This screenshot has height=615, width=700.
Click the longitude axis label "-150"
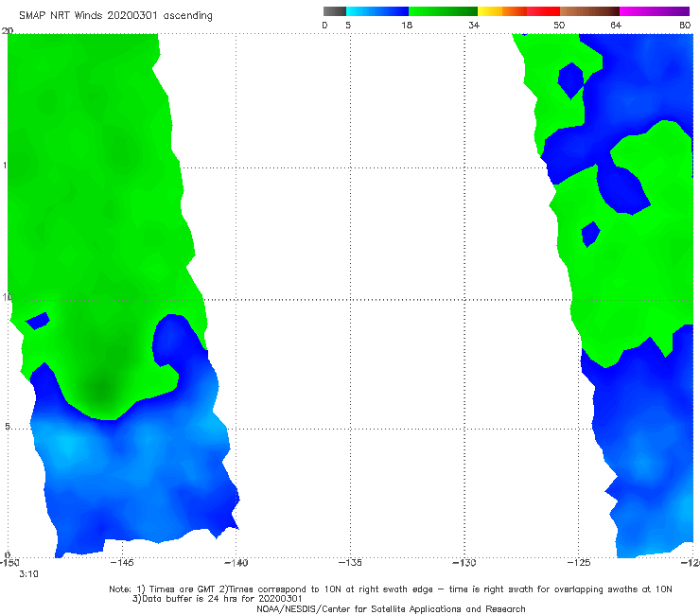[9, 563]
